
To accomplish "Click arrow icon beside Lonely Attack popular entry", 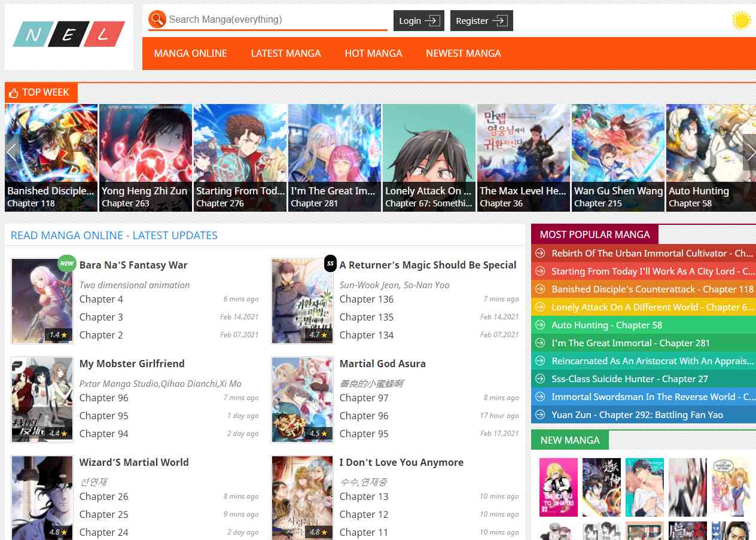I will coord(540,307).
